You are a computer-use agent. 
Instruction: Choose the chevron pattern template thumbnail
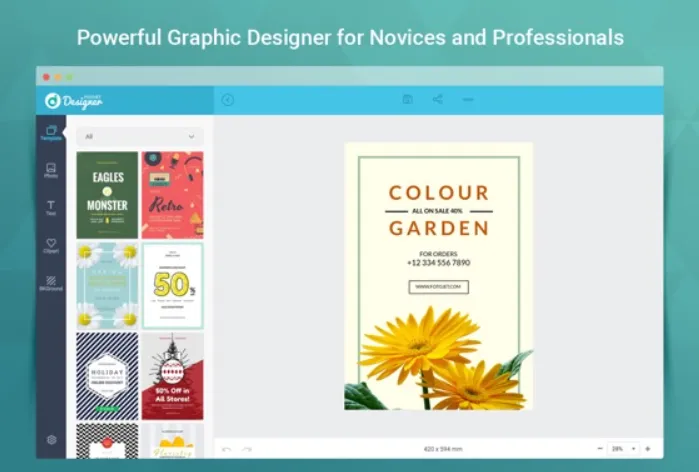[107, 441]
